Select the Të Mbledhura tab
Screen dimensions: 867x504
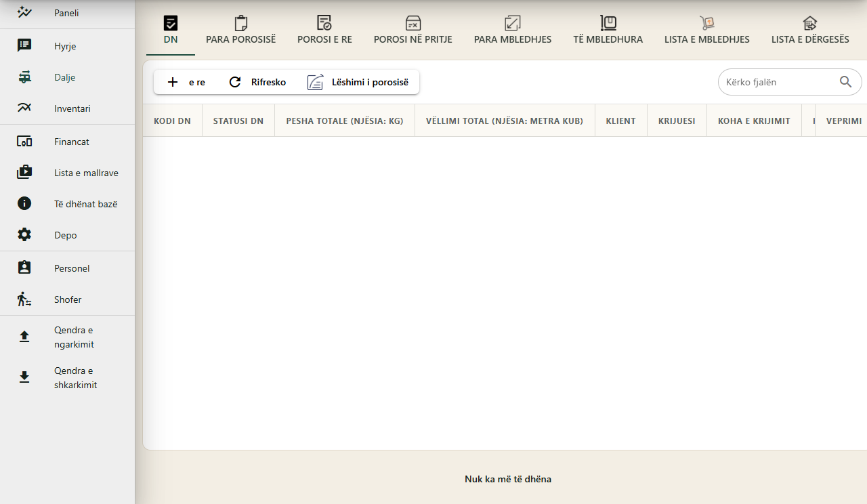608,30
